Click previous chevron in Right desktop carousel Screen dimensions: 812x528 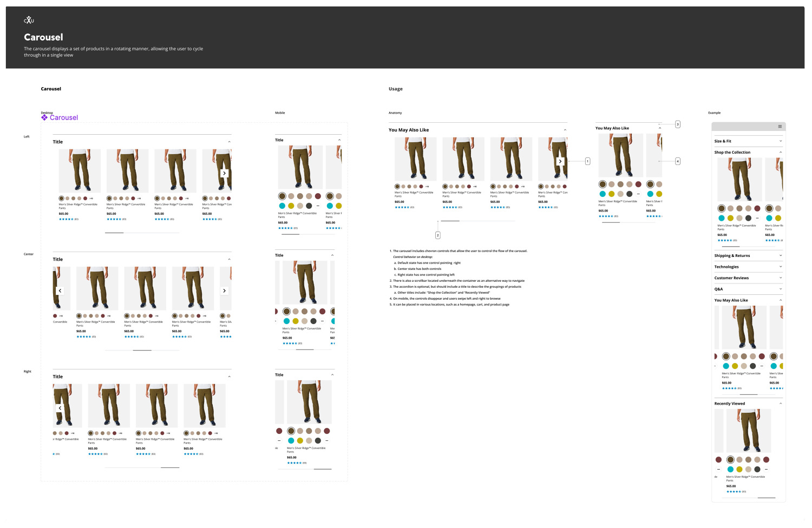(x=60, y=408)
